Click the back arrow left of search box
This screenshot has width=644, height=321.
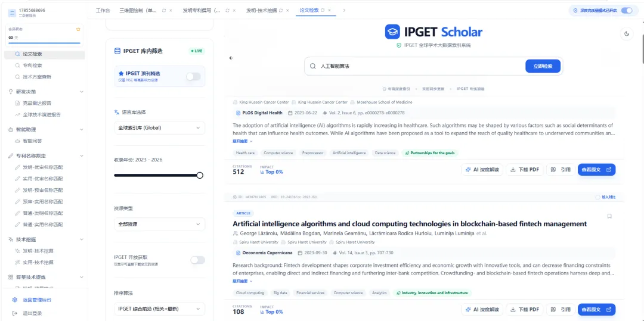tap(231, 58)
